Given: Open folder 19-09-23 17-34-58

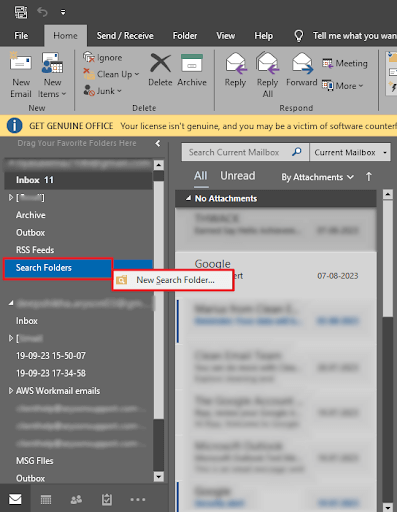Looking at the screenshot, I should tap(51, 373).
